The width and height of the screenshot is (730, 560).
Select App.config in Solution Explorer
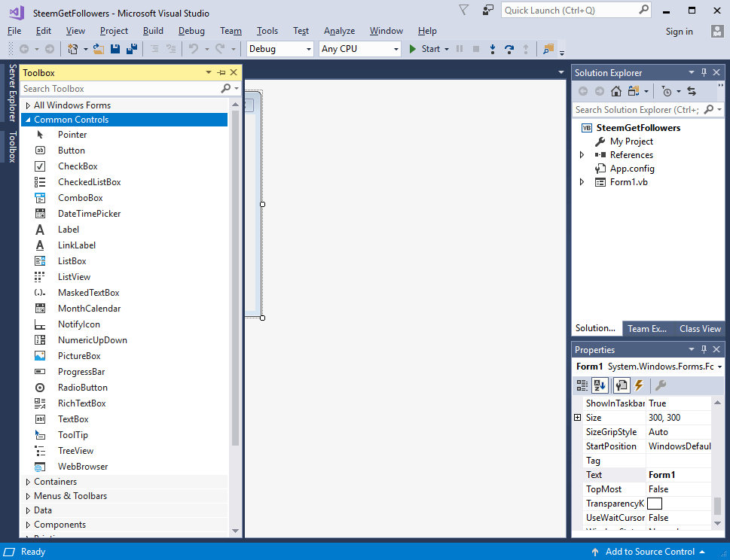[632, 169]
